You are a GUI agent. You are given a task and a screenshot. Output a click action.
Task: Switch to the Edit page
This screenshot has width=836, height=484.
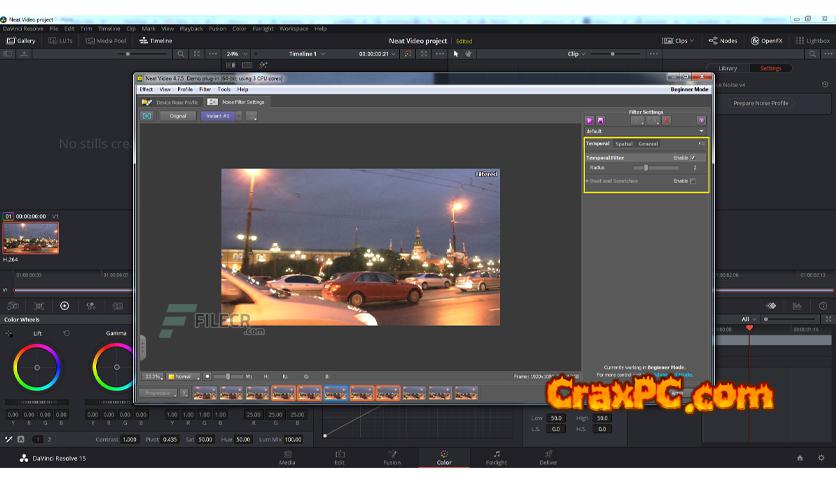[339, 458]
